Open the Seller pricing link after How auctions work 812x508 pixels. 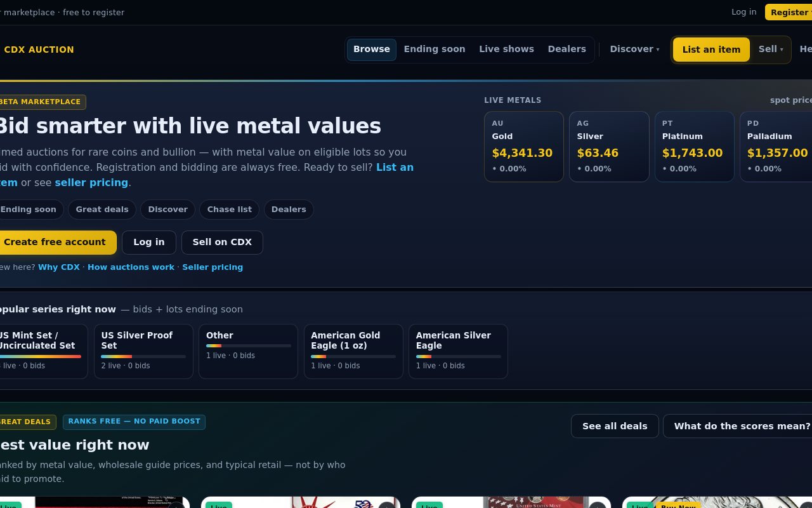pos(213,267)
